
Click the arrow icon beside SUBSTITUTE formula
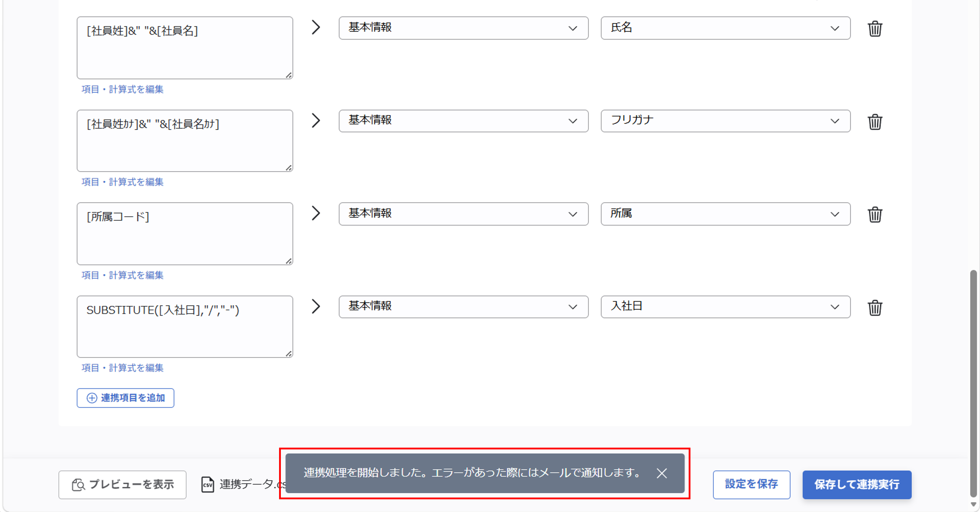tap(316, 306)
